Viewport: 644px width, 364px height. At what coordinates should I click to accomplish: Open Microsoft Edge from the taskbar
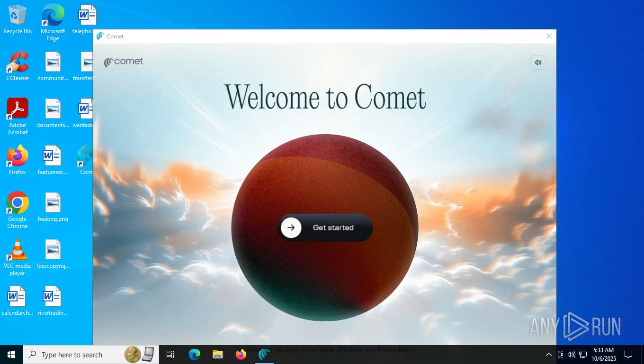click(195, 355)
